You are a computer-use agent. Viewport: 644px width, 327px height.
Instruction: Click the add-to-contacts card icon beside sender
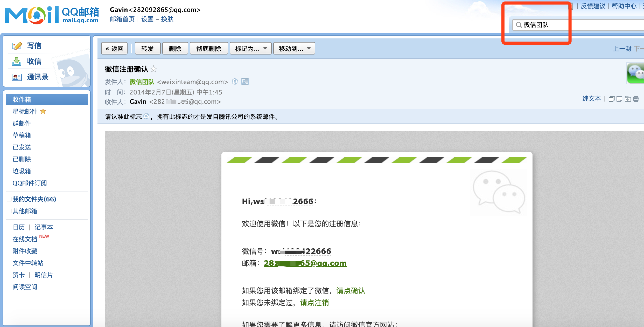pos(245,82)
